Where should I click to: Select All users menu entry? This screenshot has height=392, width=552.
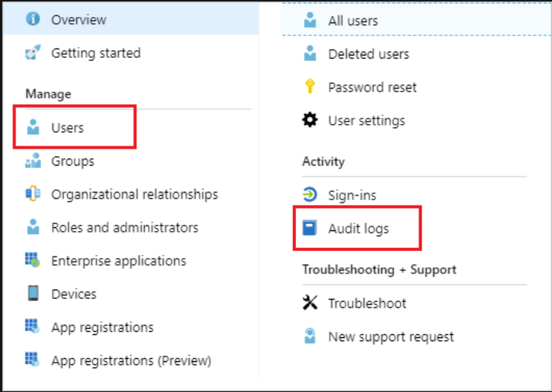[x=353, y=21]
